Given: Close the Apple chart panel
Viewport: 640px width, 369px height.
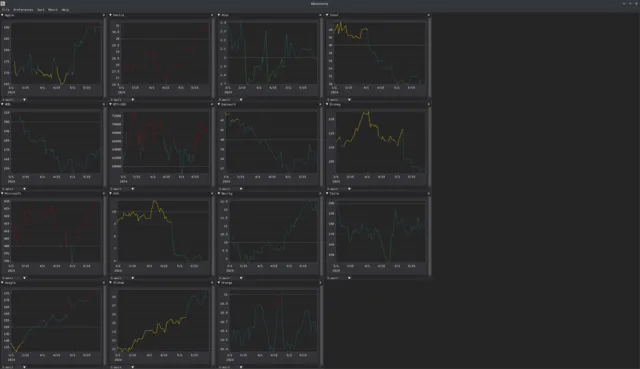Looking at the screenshot, I should (104, 15).
